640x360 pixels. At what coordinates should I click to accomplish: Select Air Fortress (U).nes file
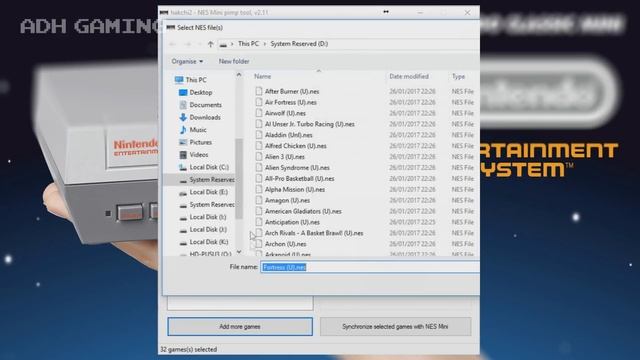coord(291,102)
